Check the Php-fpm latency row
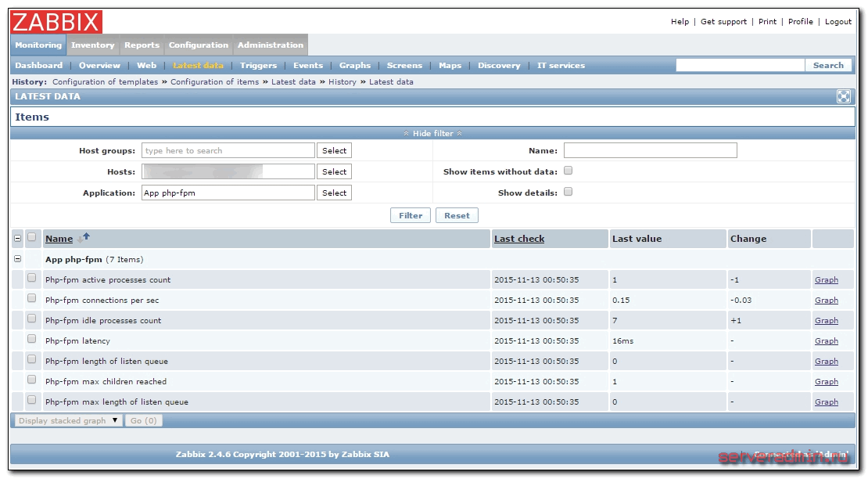868x479 pixels. [x=31, y=339]
